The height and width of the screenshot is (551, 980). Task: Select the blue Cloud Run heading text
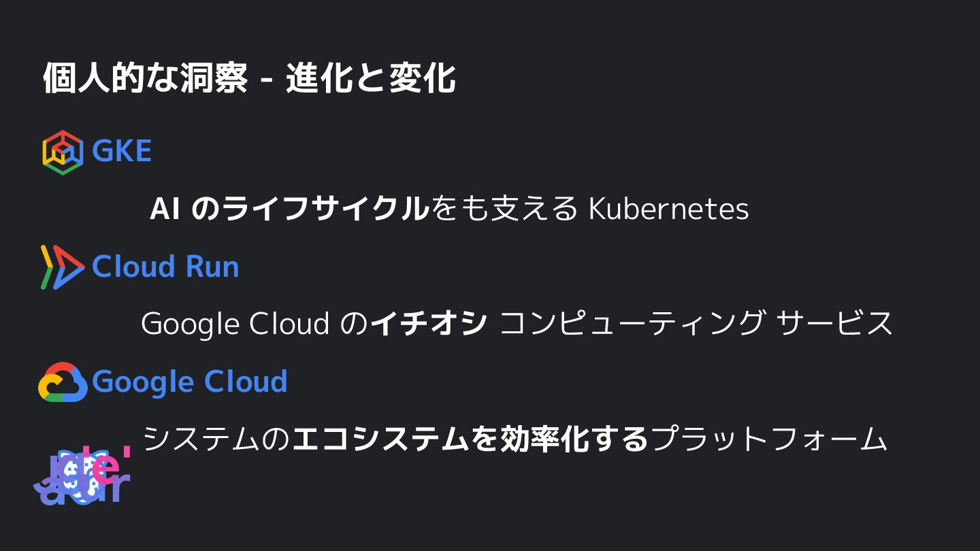click(165, 267)
